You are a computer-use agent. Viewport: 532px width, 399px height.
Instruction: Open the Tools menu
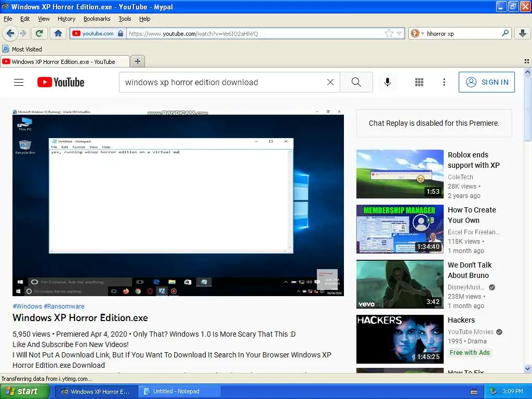tap(125, 19)
